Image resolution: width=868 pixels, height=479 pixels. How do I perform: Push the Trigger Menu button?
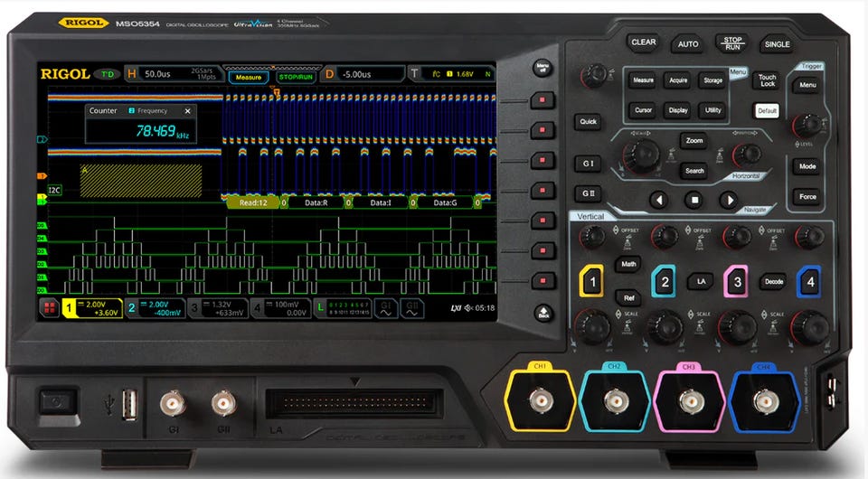point(807,85)
